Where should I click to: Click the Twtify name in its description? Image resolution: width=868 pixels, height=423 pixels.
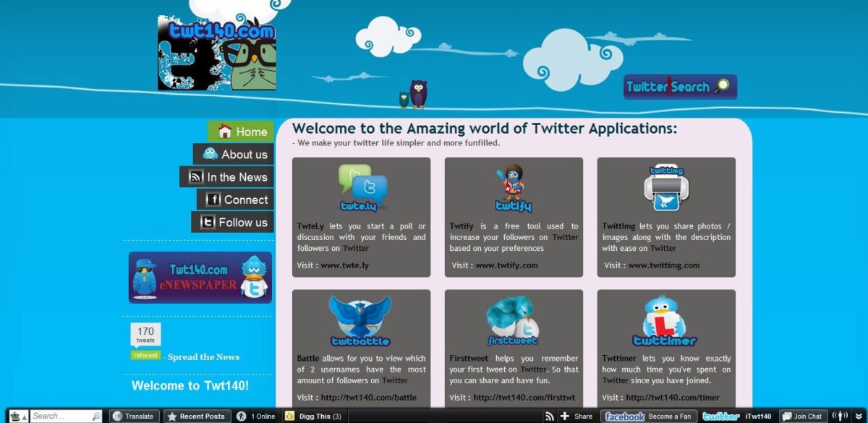pos(461,226)
